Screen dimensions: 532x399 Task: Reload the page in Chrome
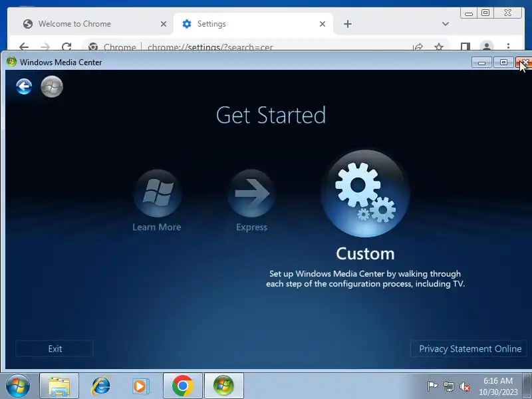(x=66, y=46)
